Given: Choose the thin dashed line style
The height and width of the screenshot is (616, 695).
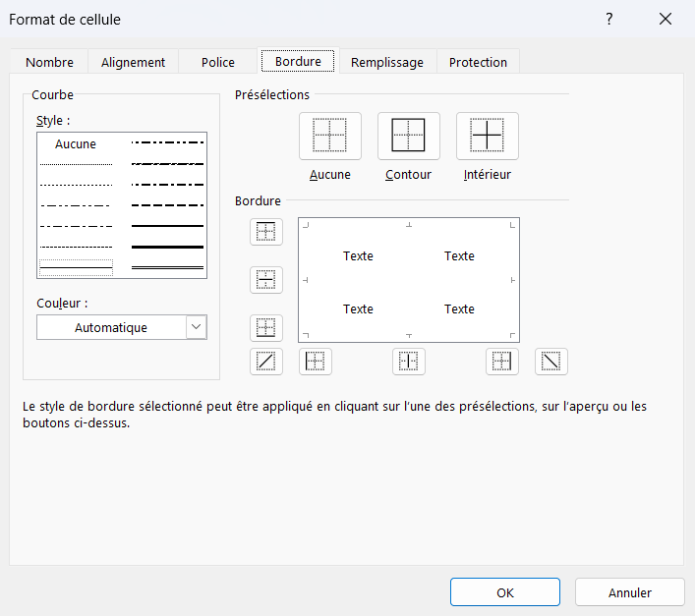Looking at the screenshot, I should (x=76, y=248).
